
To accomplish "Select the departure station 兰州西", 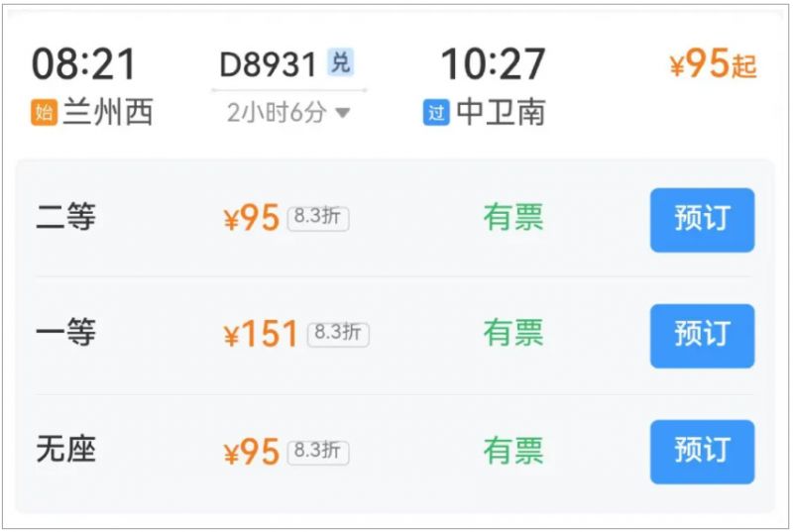I will [108, 112].
